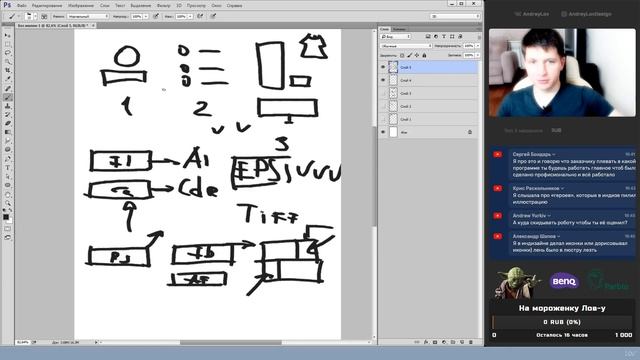This screenshot has width=640, height=360.
Task: Filter layers by smart object icon
Action: pyautogui.click(x=460, y=37)
